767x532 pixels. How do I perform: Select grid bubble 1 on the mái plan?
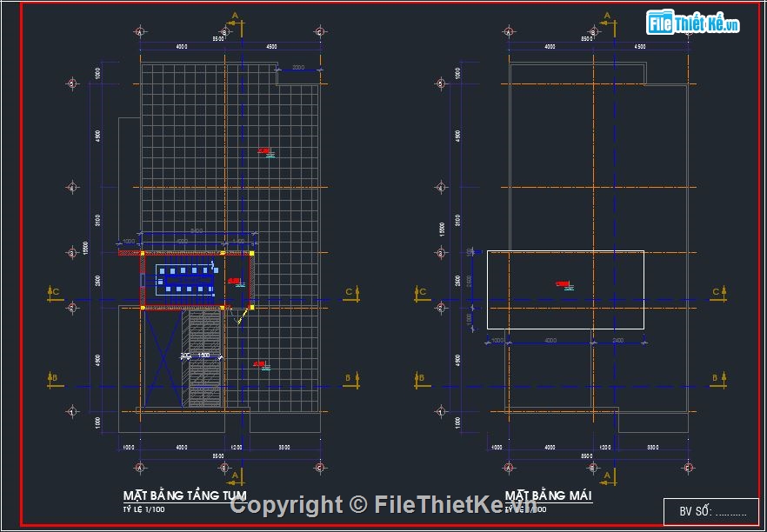[441, 412]
